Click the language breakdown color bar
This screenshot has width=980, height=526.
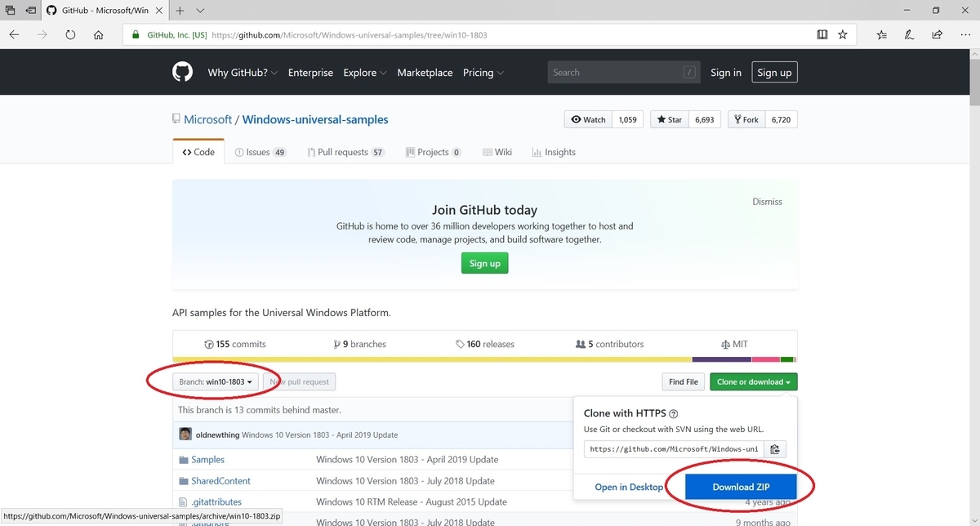pos(485,359)
